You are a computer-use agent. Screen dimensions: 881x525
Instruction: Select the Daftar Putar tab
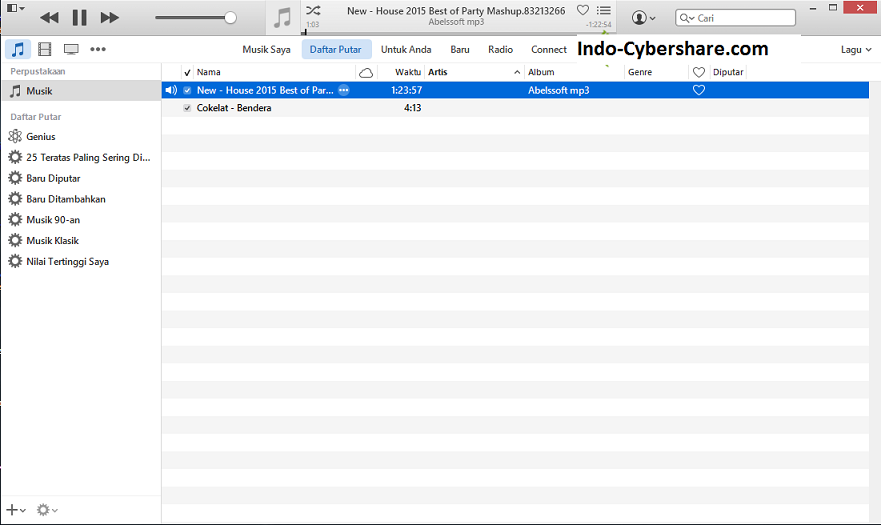(x=335, y=49)
